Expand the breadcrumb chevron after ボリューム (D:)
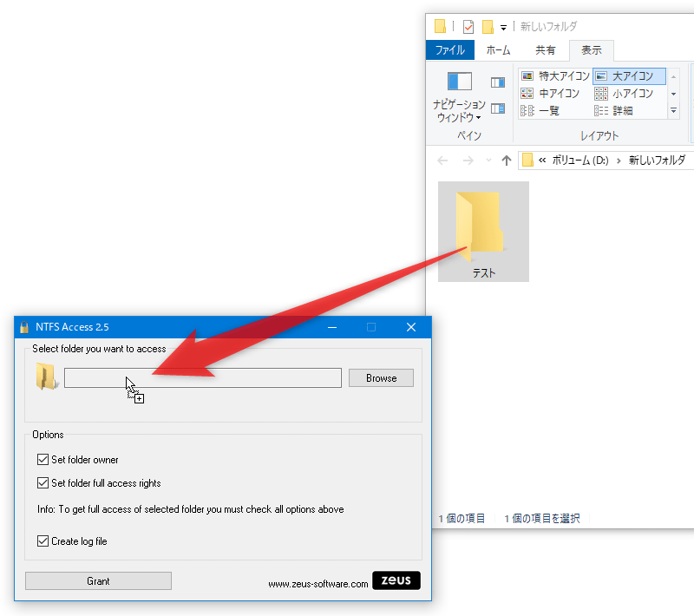Viewport: 694px width, 616px height. pyautogui.click(x=619, y=161)
